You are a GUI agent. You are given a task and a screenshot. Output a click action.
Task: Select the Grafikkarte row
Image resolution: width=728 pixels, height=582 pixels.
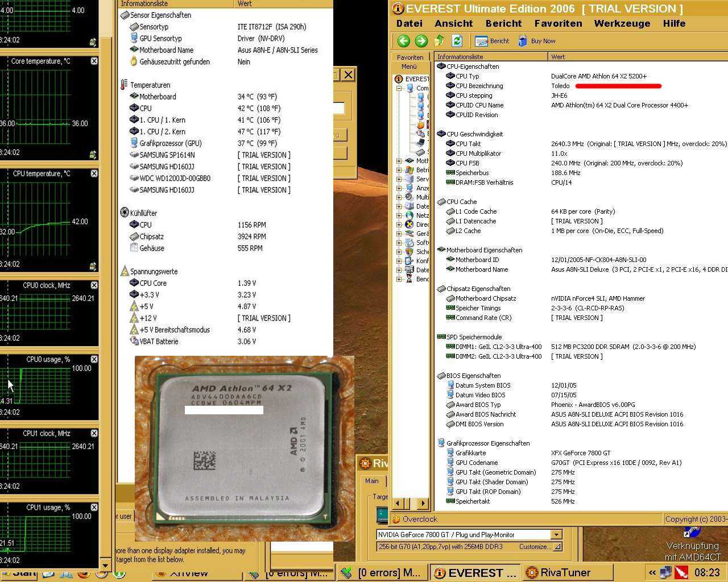[x=581, y=453]
